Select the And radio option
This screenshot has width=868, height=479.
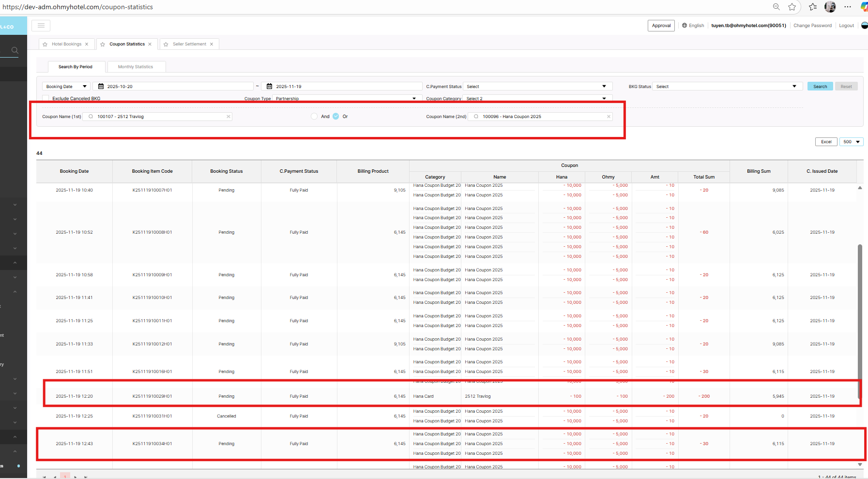pos(314,117)
